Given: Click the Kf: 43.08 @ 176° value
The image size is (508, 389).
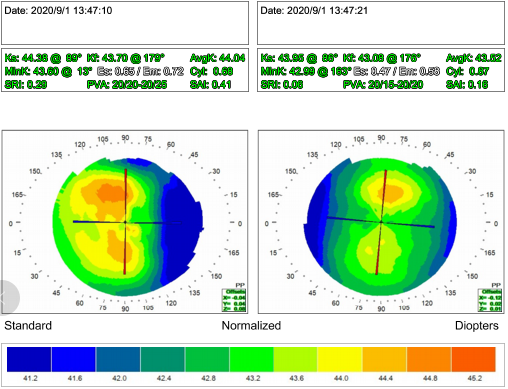Looking at the screenshot, I should pos(382,58).
